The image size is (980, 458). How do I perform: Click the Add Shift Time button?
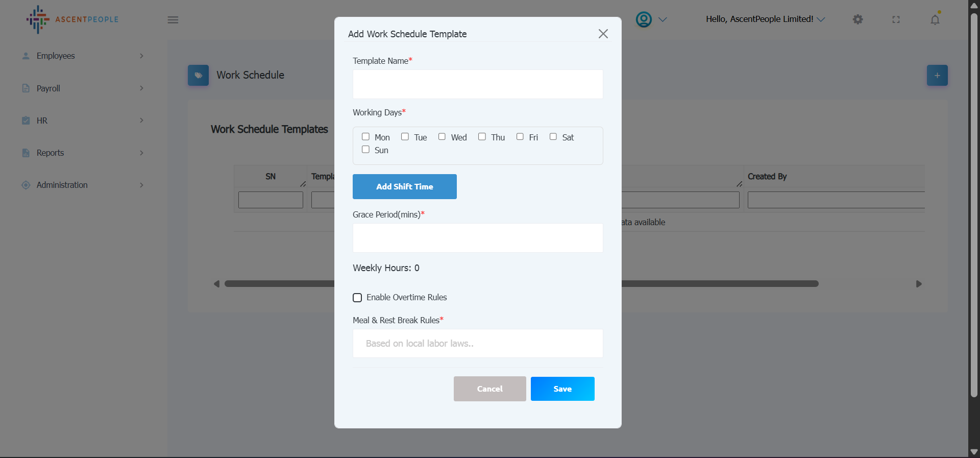(x=404, y=187)
